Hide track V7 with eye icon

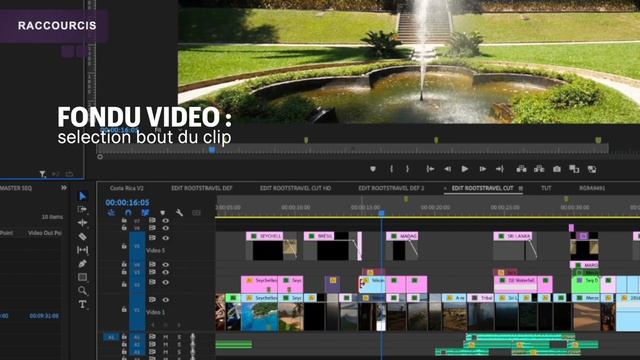pos(165,220)
